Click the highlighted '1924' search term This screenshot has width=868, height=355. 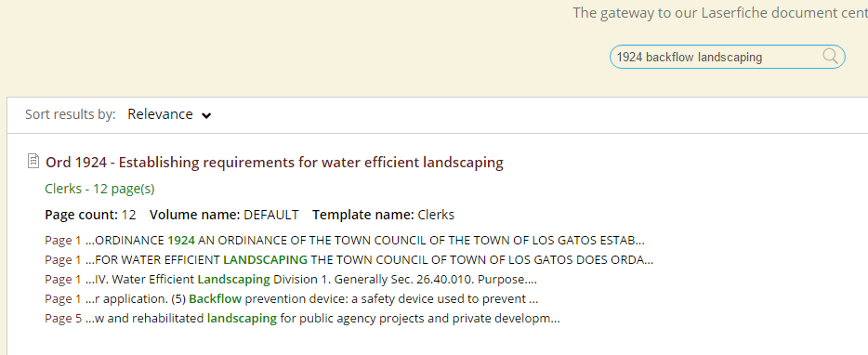tap(181, 241)
